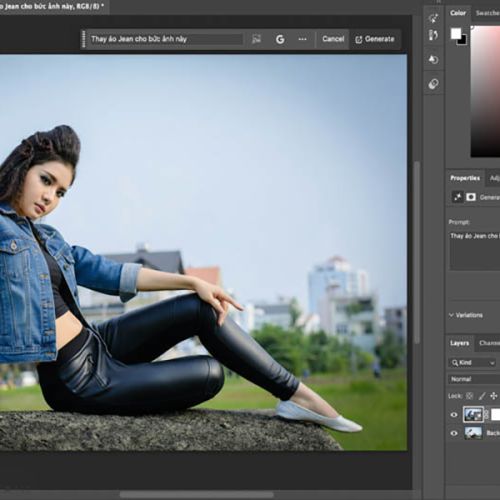Click the 'Prompt:' label in Properties

tap(459, 222)
